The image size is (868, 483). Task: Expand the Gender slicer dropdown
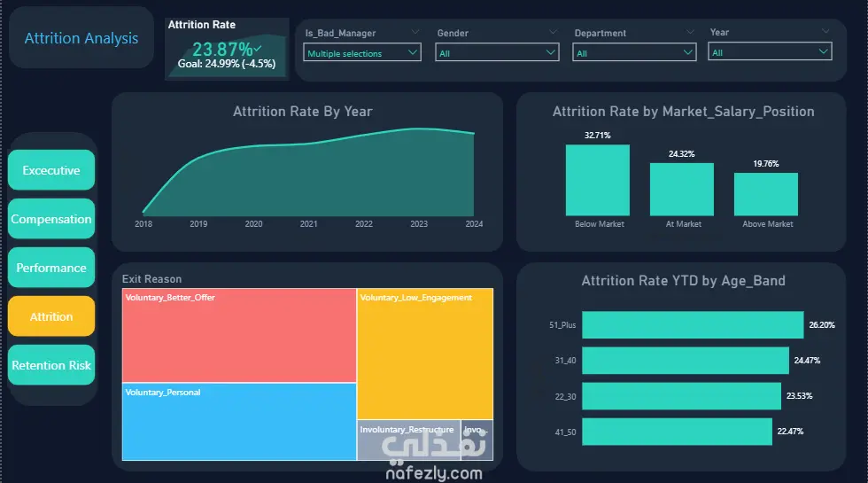[497, 52]
